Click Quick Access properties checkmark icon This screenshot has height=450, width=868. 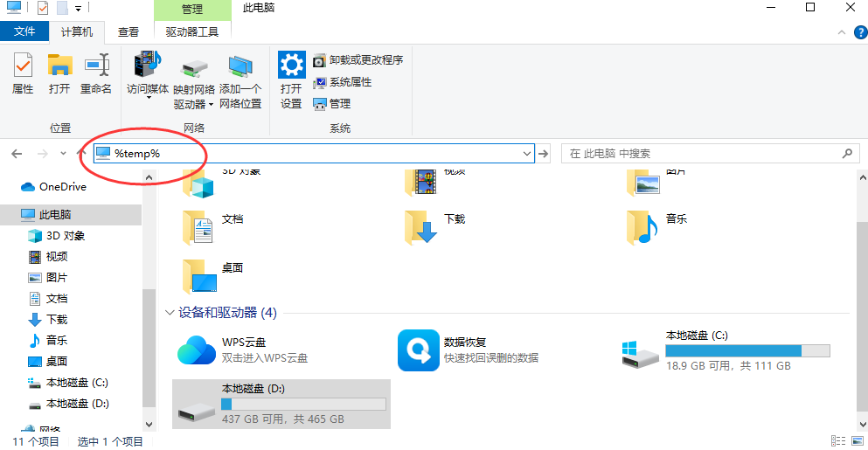tap(43, 8)
